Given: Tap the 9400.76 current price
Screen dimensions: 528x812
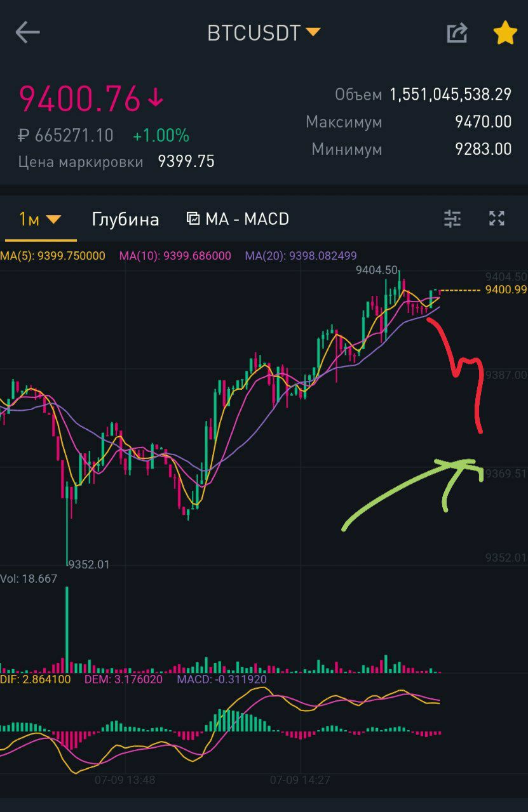Looking at the screenshot, I should click(80, 98).
